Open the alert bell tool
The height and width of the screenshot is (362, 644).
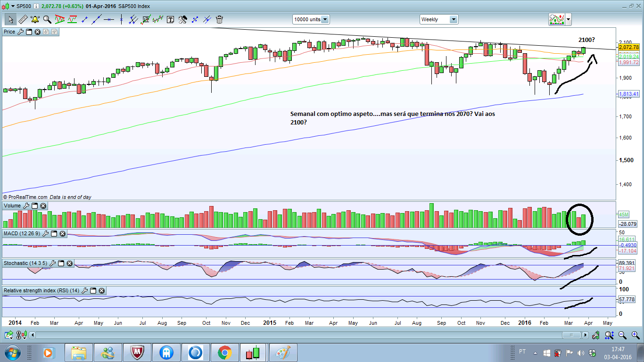pos(35,19)
